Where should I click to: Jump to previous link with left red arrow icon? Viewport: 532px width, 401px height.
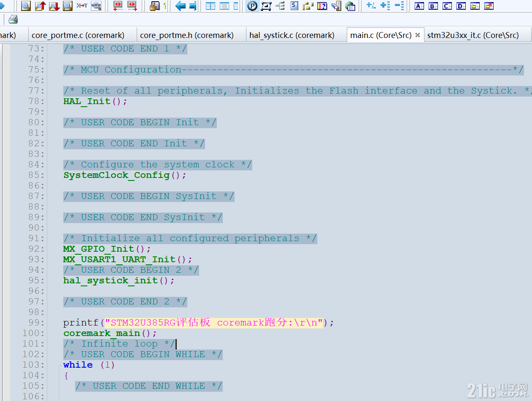(x=118, y=6)
